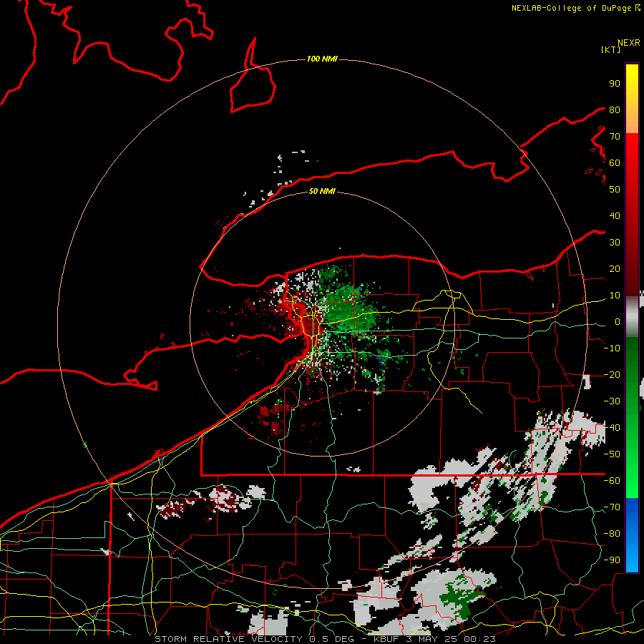Screen dimensions: 644x644
Task: Click the "-70" scale value
Action: (x=612, y=507)
